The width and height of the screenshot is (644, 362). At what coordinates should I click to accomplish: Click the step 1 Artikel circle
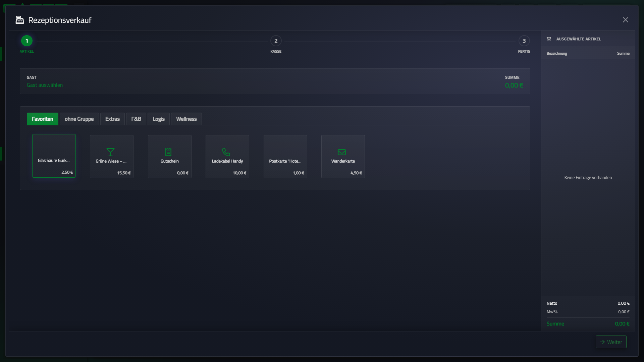[x=27, y=41]
